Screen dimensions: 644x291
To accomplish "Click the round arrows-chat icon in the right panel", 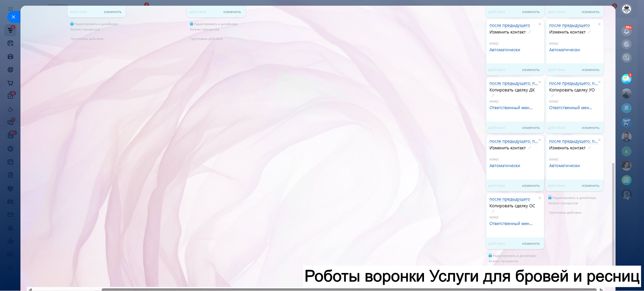I will click(626, 58).
